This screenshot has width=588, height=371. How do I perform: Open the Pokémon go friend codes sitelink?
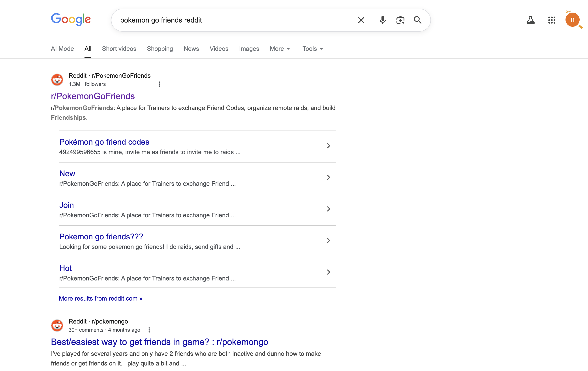pos(104,142)
